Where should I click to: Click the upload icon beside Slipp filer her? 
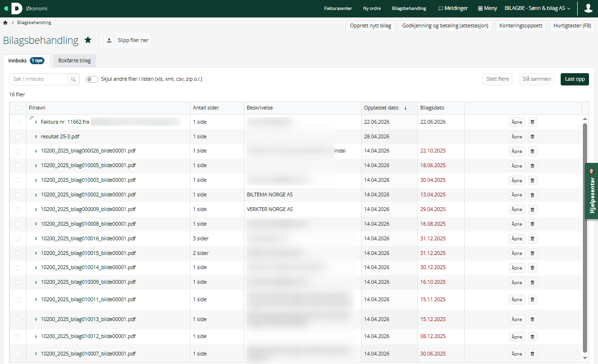[109, 41]
